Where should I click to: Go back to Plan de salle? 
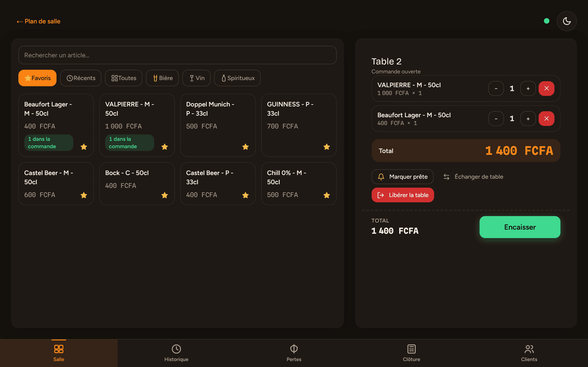[38, 21]
